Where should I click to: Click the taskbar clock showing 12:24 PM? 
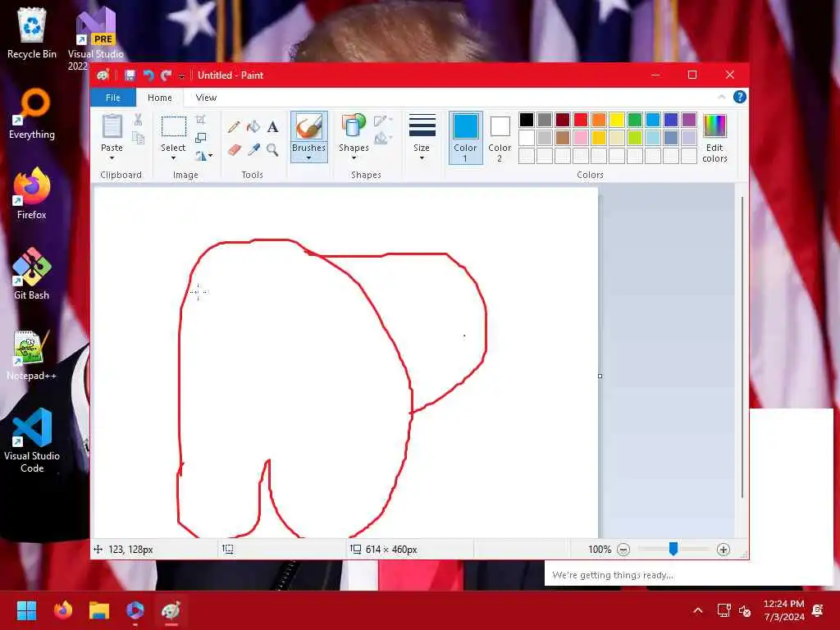pyautogui.click(x=783, y=610)
